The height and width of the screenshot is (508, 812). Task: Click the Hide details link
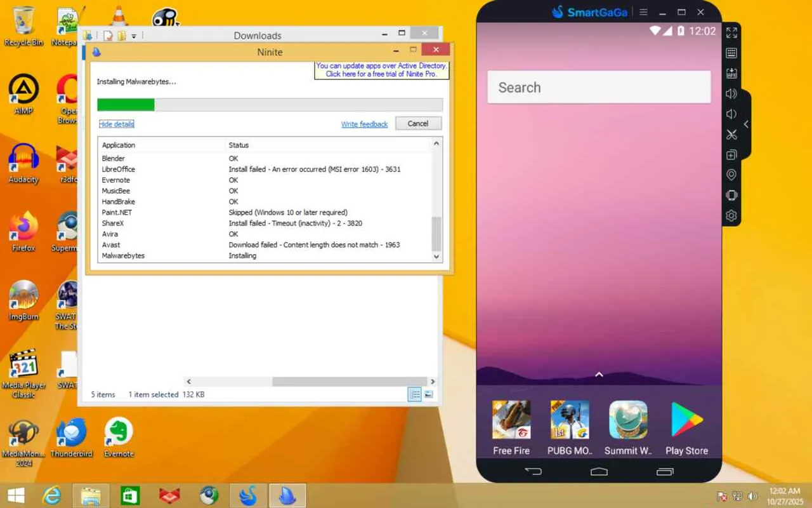117,124
